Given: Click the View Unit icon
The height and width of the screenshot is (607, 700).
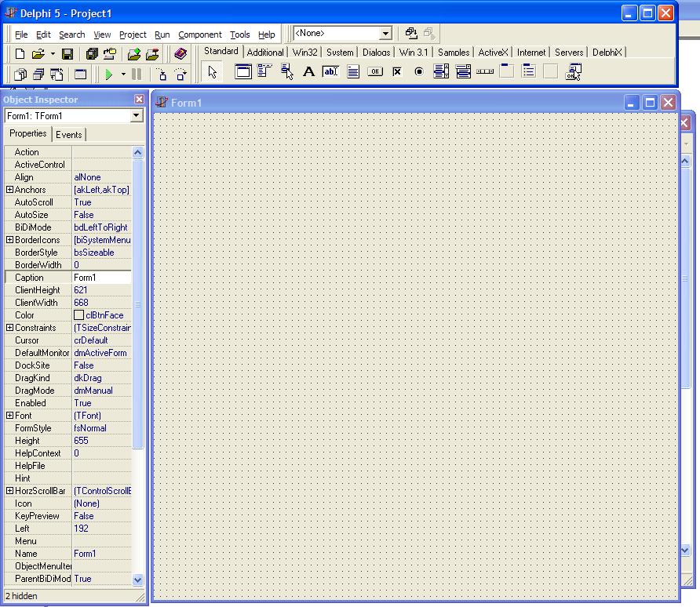Looking at the screenshot, I should point(20,74).
